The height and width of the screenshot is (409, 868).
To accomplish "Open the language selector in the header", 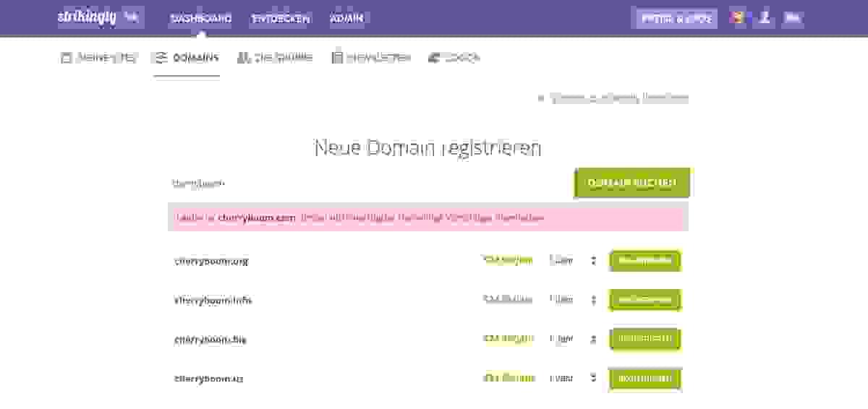I will (x=793, y=18).
